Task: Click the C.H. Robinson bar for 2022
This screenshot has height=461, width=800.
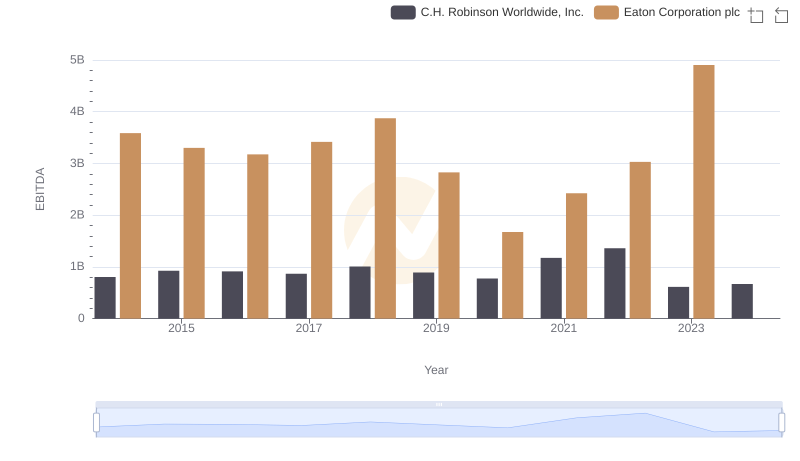Action: tap(615, 284)
